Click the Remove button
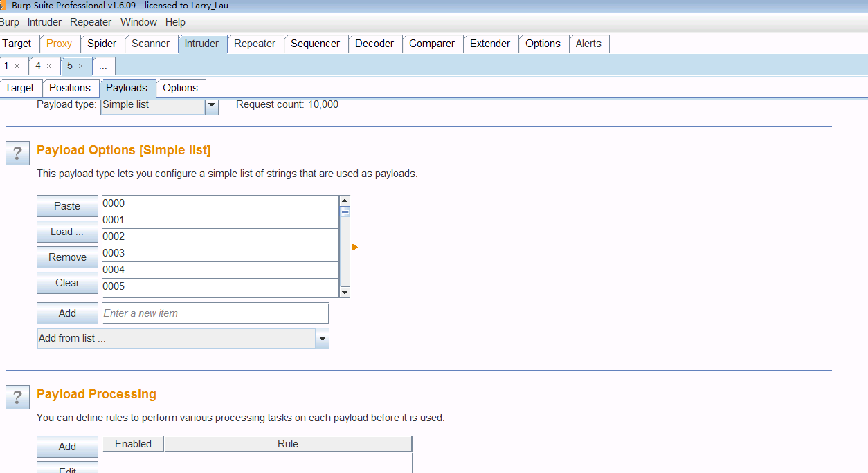This screenshot has height=473, width=868. click(67, 257)
